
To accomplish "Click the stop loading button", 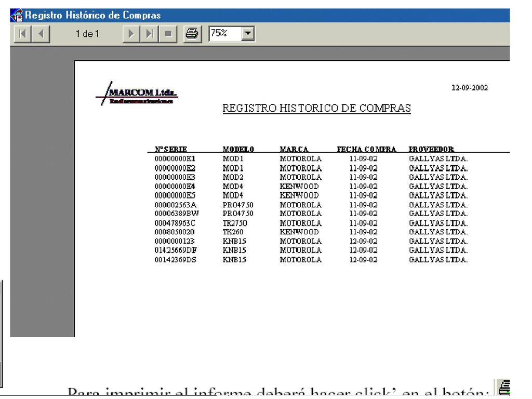I will click(x=168, y=34).
